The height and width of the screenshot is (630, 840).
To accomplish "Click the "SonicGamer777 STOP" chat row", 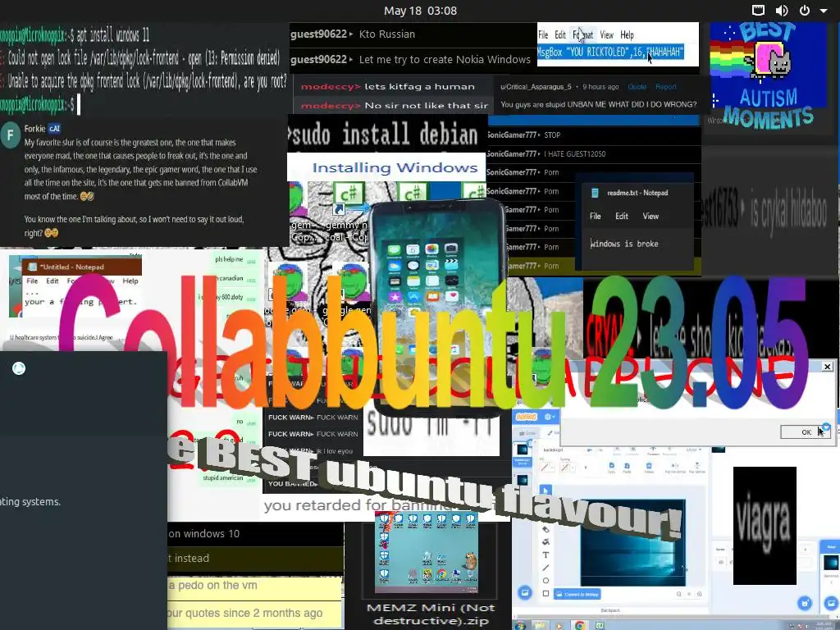I will point(594,135).
